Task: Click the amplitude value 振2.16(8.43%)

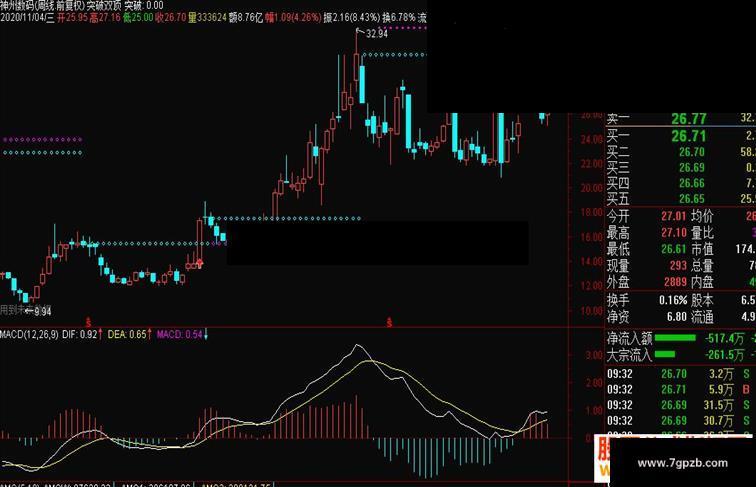Action: pyautogui.click(x=351, y=18)
